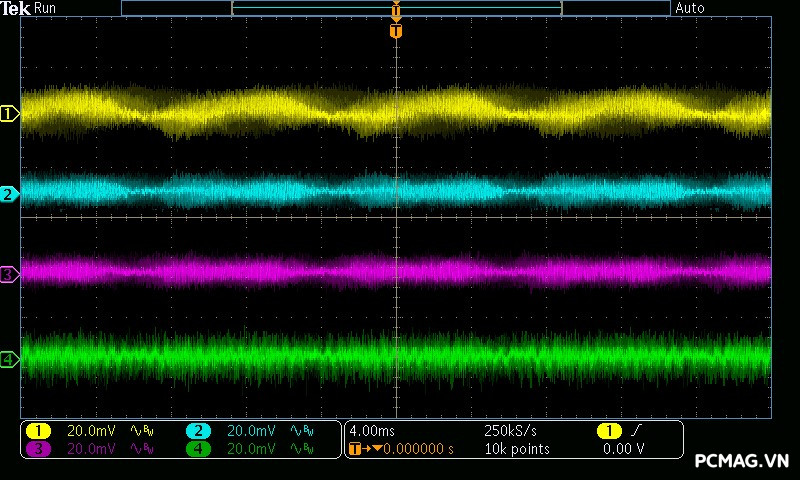Screen dimensions: 800x480
Task: Select the green channel 4 badge
Action: pos(198,449)
